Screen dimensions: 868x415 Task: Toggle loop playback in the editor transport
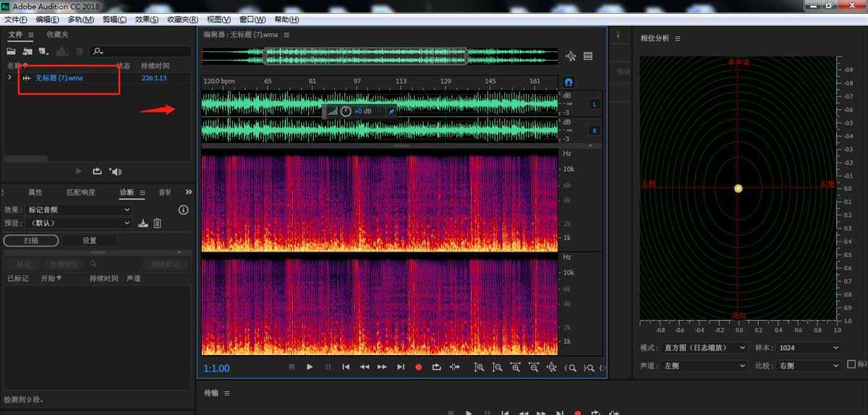[x=436, y=367]
